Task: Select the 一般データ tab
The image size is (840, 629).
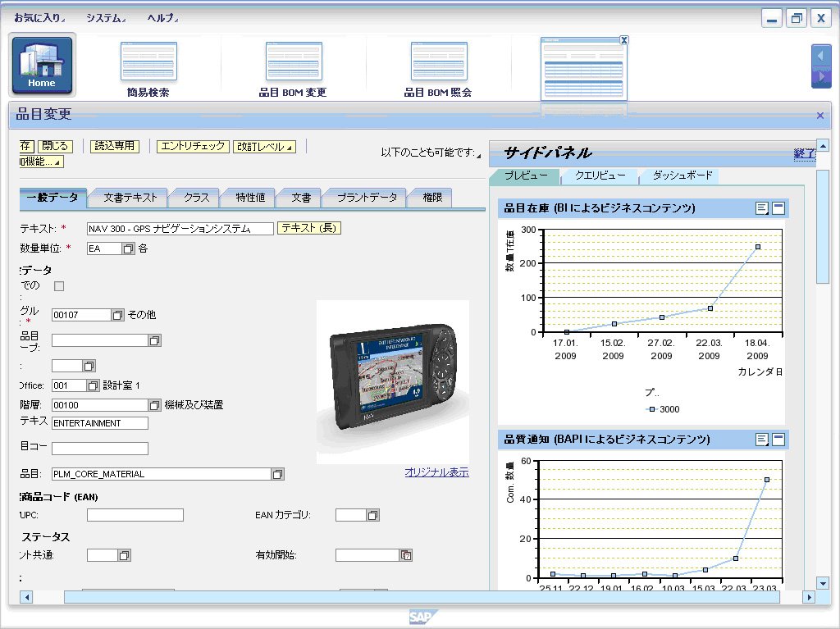Action: pos(52,197)
